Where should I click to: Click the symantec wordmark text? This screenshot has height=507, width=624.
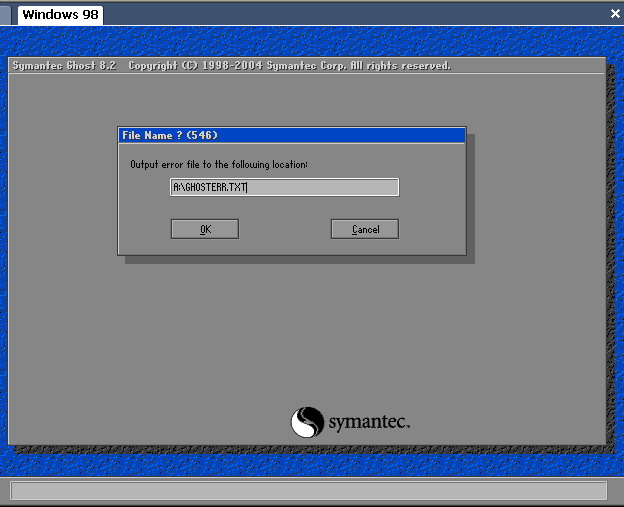pos(369,422)
